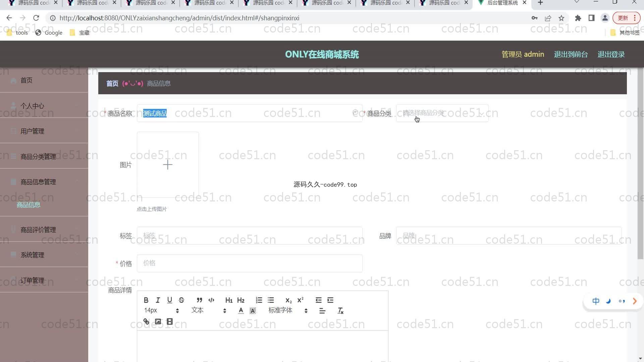Toggle the 中 input method indicator
The height and width of the screenshot is (362, 644).
pos(596,301)
